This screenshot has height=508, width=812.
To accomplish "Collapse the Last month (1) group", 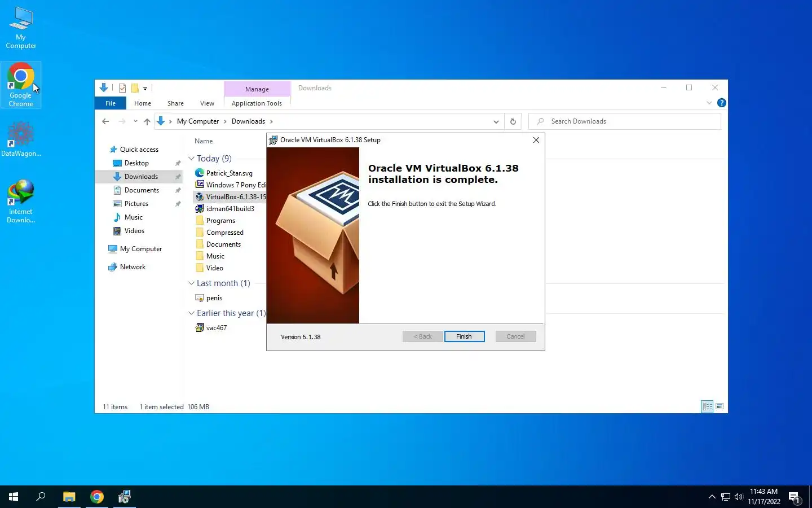I will [x=191, y=283].
